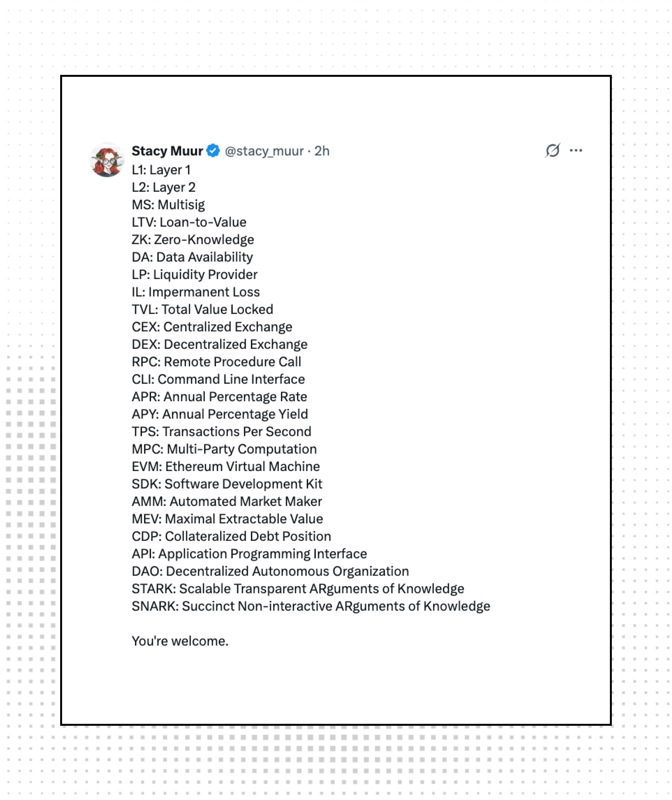
Task: Open the Grok explain-post icon
Action: click(552, 150)
